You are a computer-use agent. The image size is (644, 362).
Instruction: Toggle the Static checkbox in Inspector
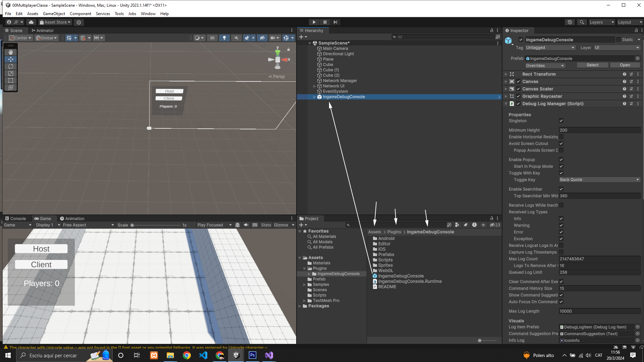(x=619, y=40)
